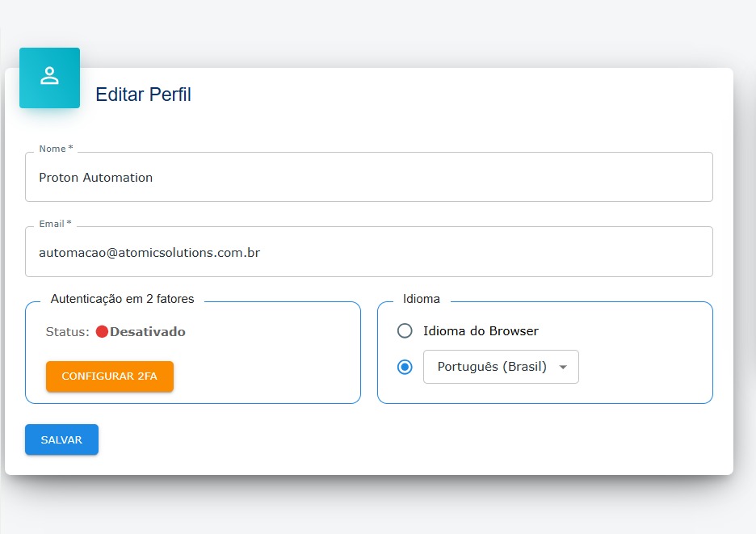The image size is (756, 534).
Task: Click the automacao@atomicsolutions.com.br email text
Action: pos(149,253)
